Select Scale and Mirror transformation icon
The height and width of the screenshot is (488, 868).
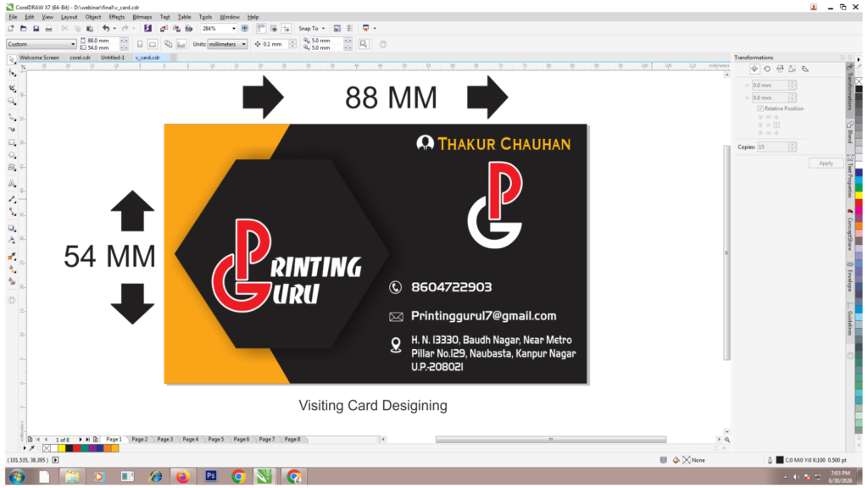[780, 69]
